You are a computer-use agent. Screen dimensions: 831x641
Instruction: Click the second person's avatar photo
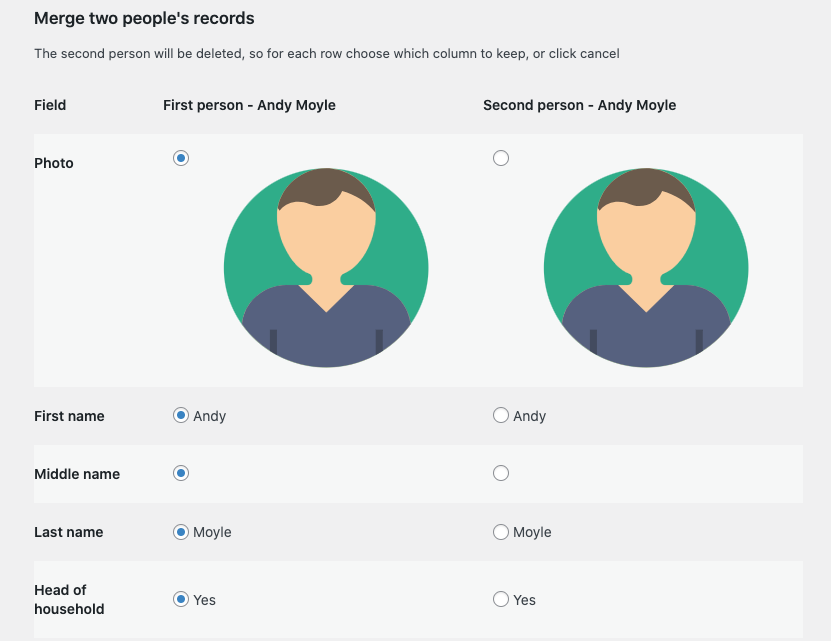pyautogui.click(x=646, y=268)
